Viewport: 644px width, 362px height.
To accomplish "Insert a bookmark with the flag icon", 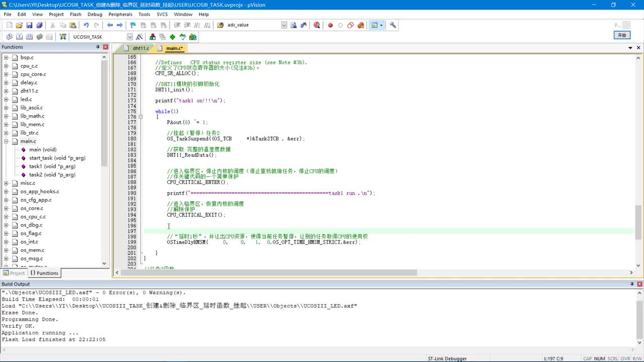I will (133, 25).
